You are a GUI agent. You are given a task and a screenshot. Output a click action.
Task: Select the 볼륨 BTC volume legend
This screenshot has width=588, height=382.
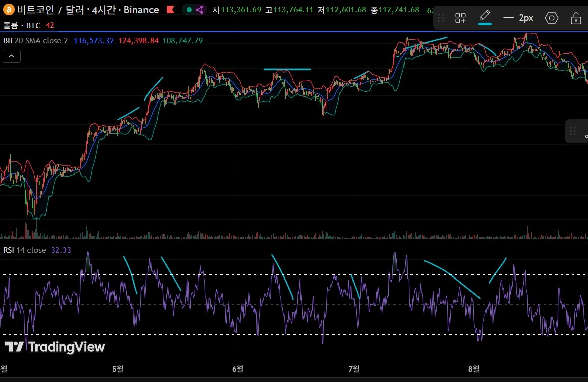pos(23,25)
